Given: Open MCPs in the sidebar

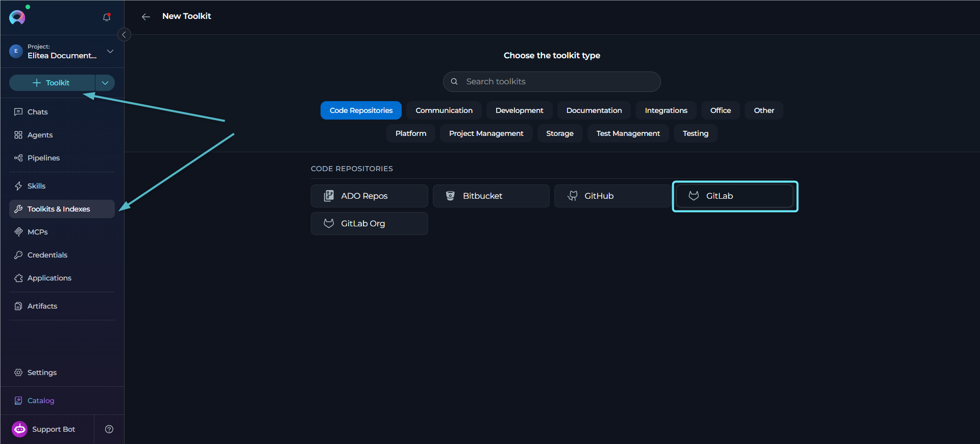Looking at the screenshot, I should coord(62,232).
